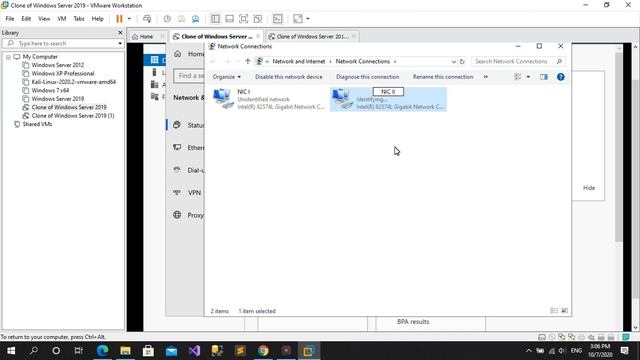
Task: Collapse the My Computer tree node
Action: tap(8, 57)
